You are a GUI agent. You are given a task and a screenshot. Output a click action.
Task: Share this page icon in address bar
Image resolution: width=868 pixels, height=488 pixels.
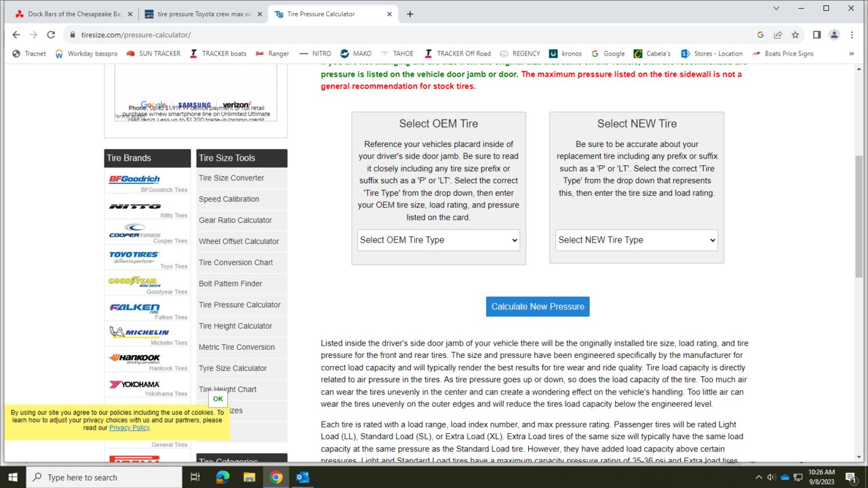point(778,35)
